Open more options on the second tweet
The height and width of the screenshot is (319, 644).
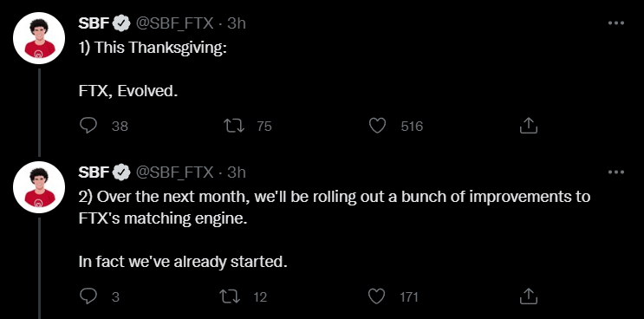coord(615,172)
